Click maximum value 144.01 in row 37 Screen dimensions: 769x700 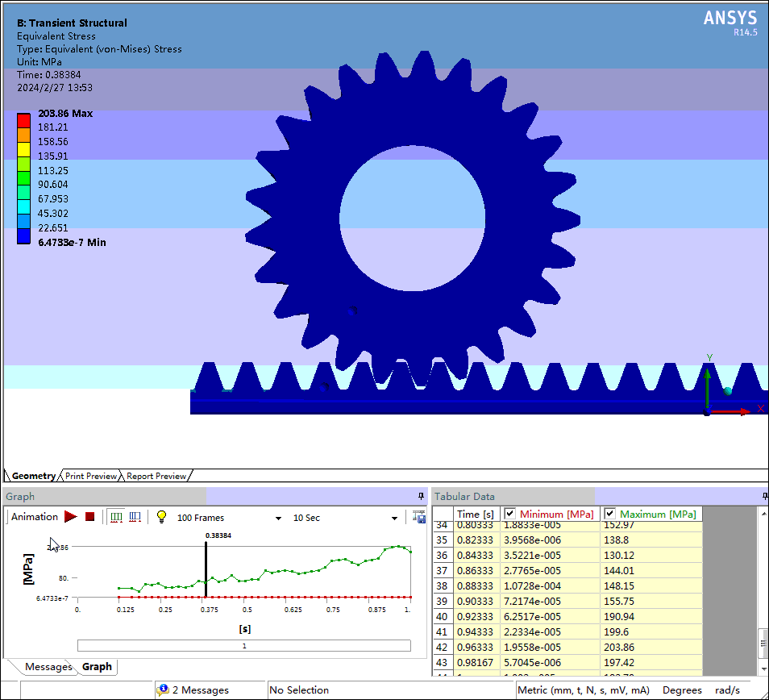coord(619,570)
